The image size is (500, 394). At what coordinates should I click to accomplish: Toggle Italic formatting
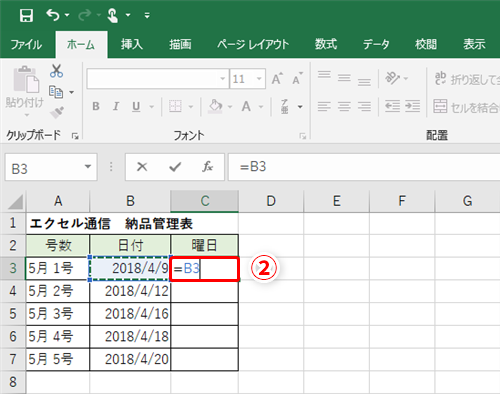tap(116, 106)
